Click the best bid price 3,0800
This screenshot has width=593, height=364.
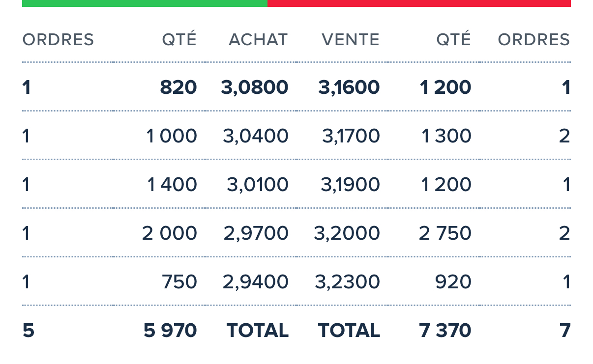pyautogui.click(x=255, y=87)
